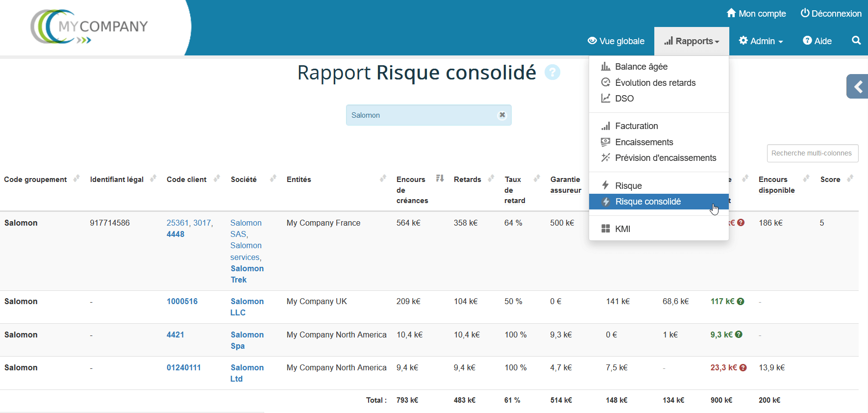Click info icon next to 9,3 k€

pos(739,335)
